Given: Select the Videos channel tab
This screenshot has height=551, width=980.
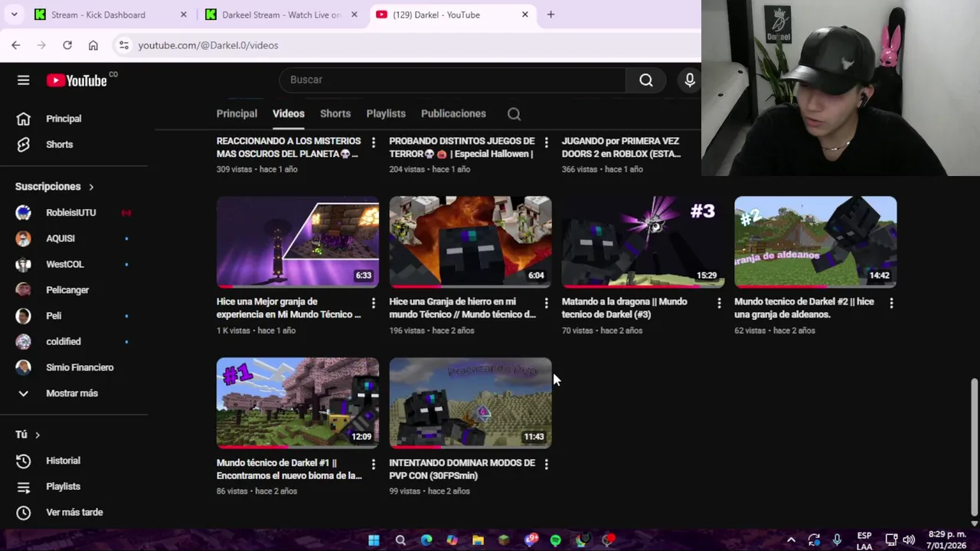Looking at the screenshot, I should [289, 114].
